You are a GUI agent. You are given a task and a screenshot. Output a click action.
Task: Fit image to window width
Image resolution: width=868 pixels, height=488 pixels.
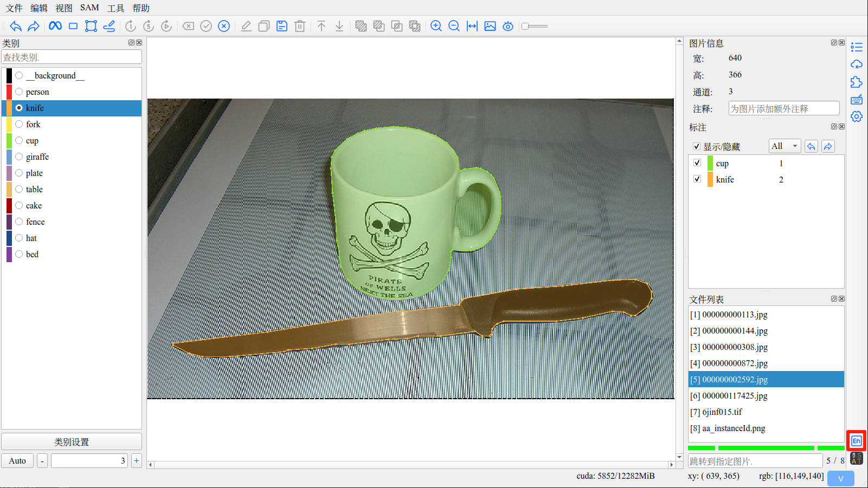point(472,26)
